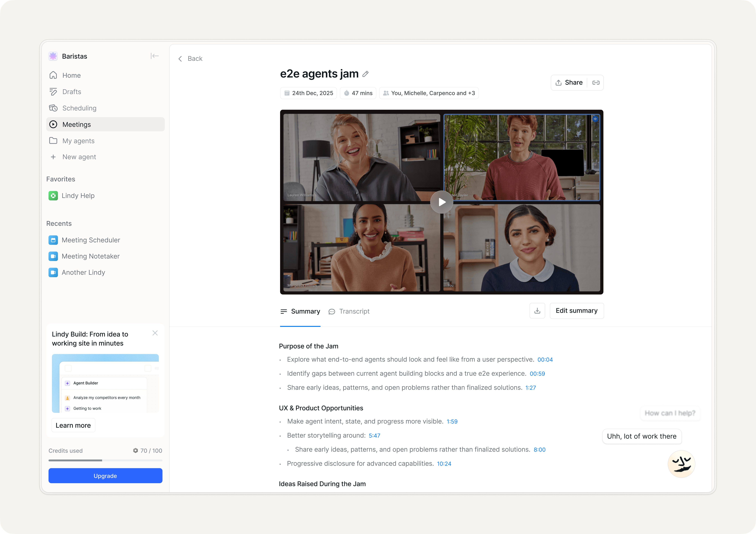Image resolution: width=756 pixels, height=534 pixels.
Task: Copy the meeting link icon
Action: 596,83
